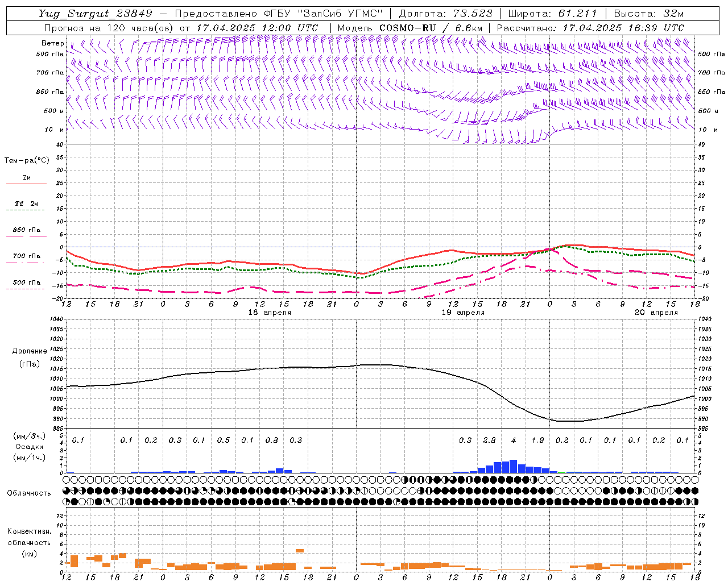Click the "(гПа)" unit under Давление
Screen dimensions: 728x582
(x=30, y=364)
